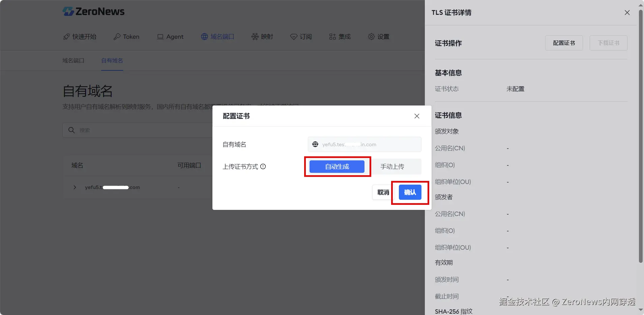The image size is (644, 315).
Task: Click the 取消 button
Action: [383, 192]
